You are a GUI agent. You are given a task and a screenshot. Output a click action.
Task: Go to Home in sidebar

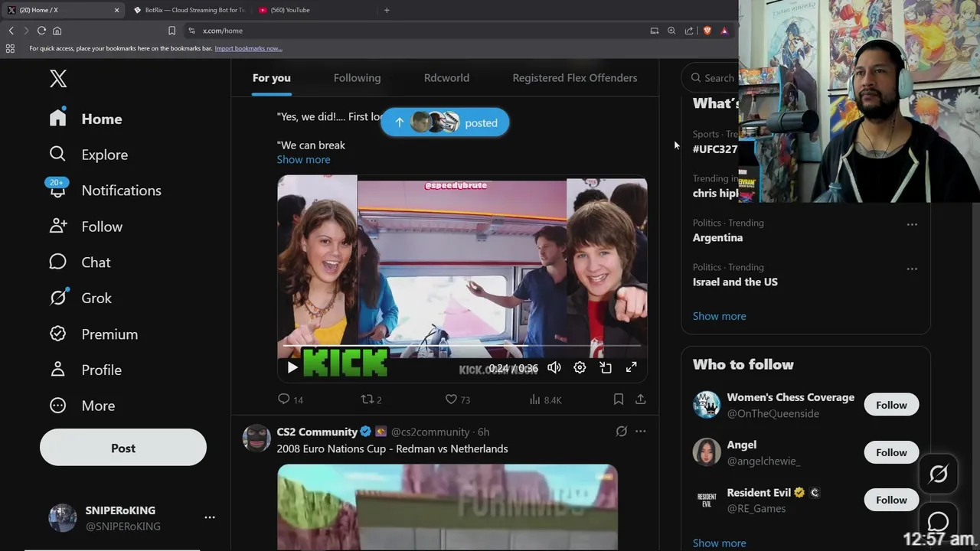[86, 119]
